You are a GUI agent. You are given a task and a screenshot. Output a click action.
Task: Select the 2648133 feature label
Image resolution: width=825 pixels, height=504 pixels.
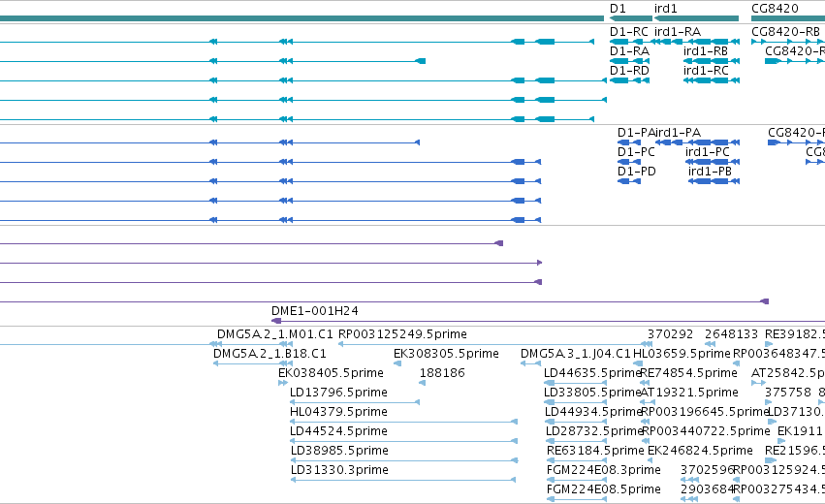point(731,334)
